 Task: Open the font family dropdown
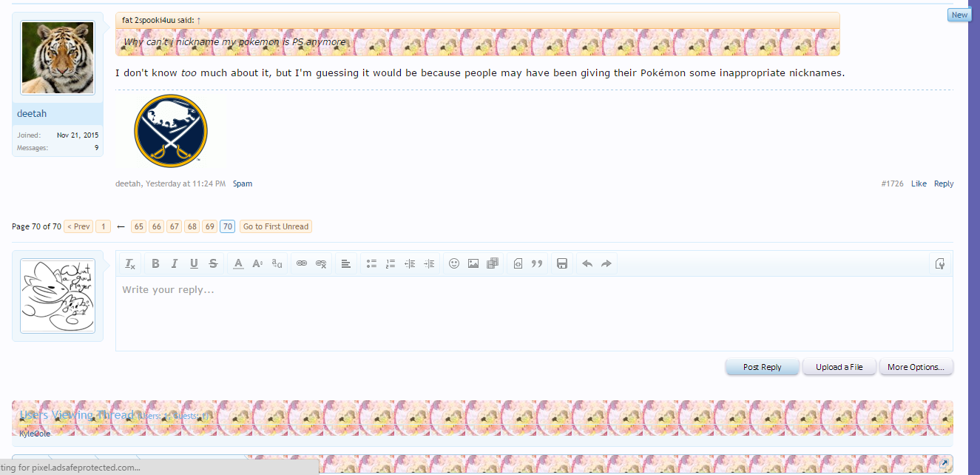coord(277,263)
